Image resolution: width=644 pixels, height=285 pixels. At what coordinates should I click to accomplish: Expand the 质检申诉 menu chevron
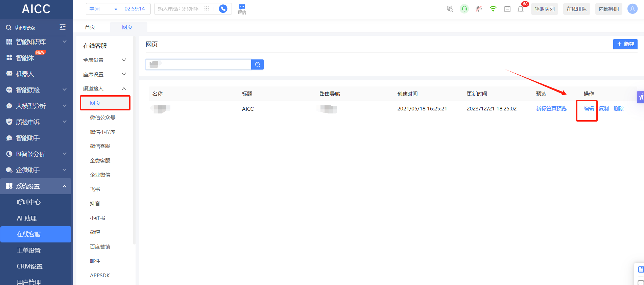(x=65, y=122)
